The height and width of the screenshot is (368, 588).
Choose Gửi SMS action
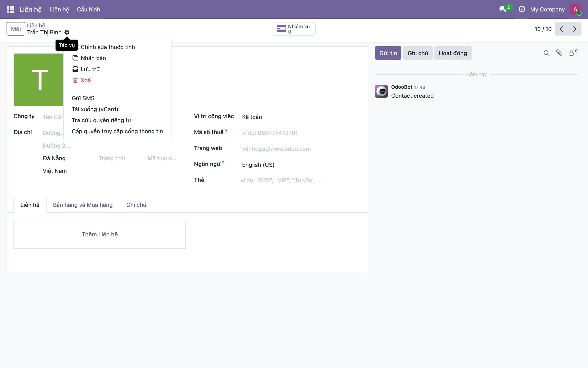click(117, 98)
